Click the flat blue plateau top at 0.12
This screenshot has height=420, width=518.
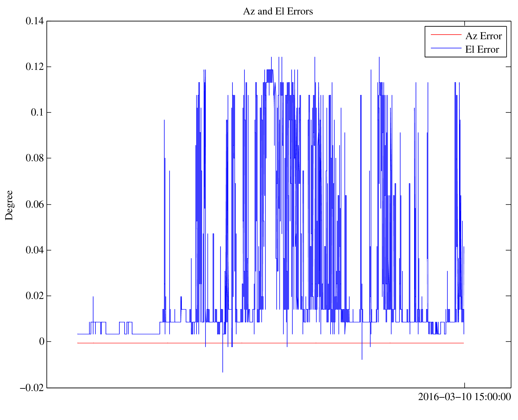pyautogui.click(x=270, y=70)
